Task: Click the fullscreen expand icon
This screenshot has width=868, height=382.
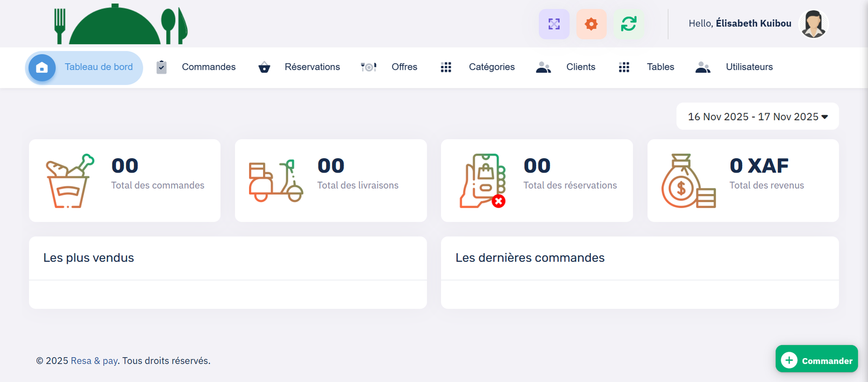Action: click(x=554, y=24)
